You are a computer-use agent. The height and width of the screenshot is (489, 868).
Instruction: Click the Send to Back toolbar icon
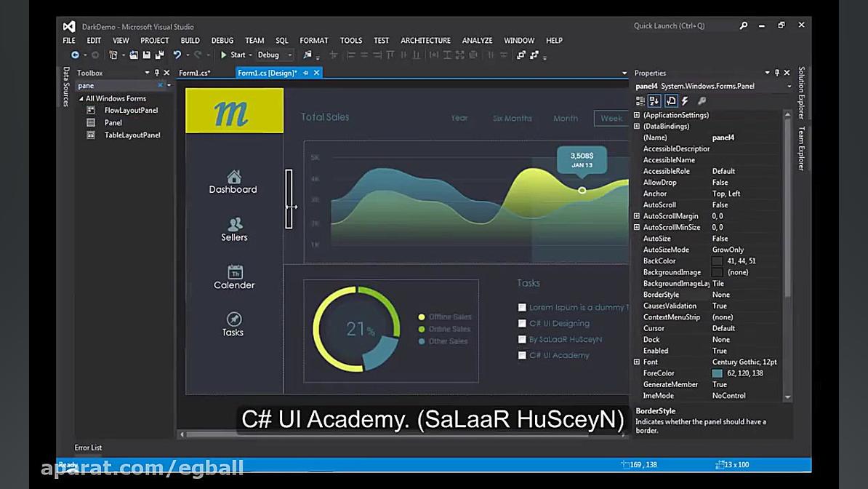click(x=534, y=55)
